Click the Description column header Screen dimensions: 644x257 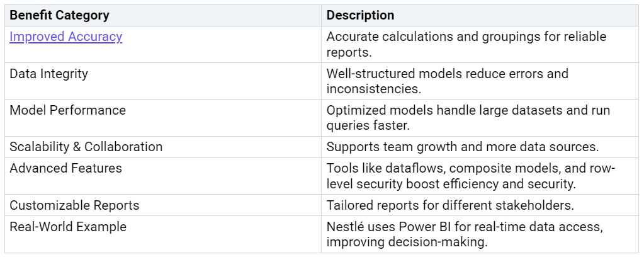pyautogui.click(x=480, y=16)
